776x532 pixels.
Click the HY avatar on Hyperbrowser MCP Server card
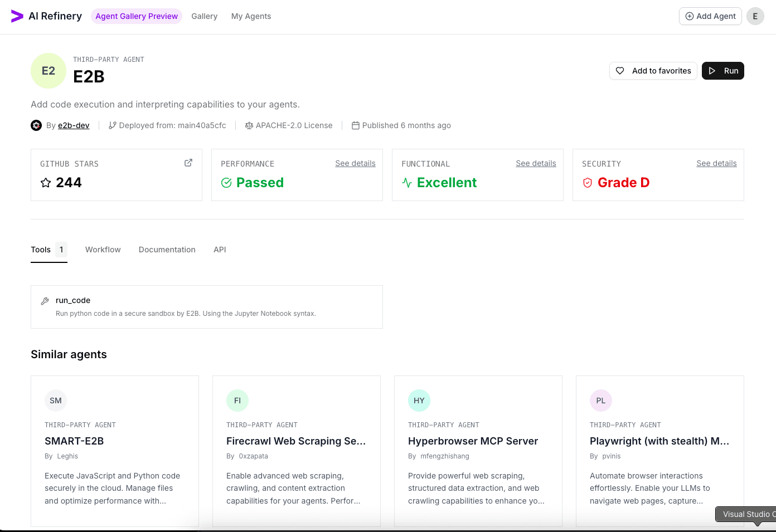tap(419, 401)
